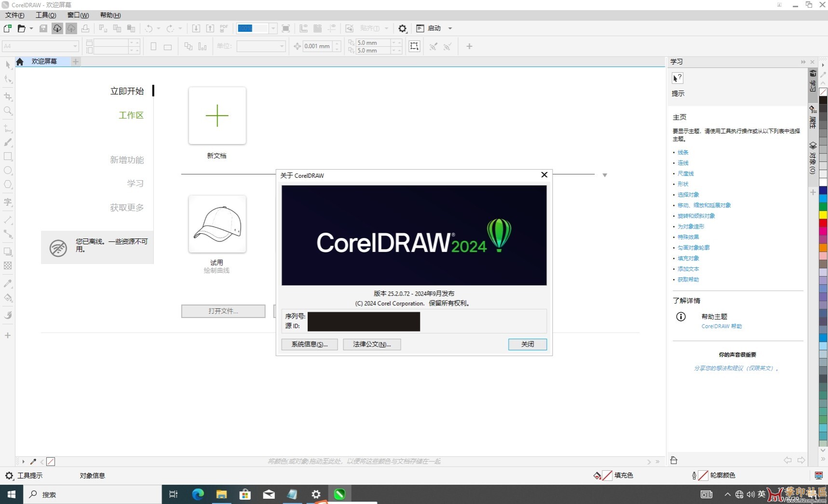Open Options via the gear icon
Viewport: 828px width, 504px height.
point(403,28)
